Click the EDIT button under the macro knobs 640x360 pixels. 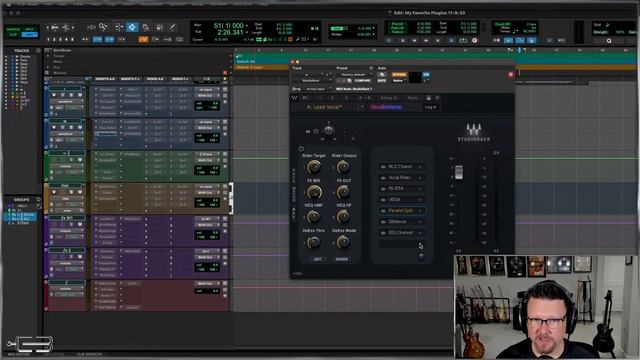pos(317,259)
